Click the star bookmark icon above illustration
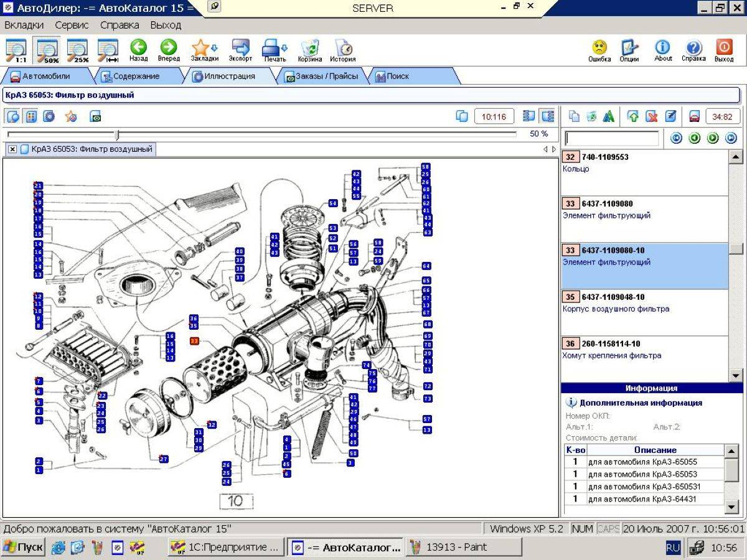The height and width of the screenshot is (560, 747). click(71, 116)
